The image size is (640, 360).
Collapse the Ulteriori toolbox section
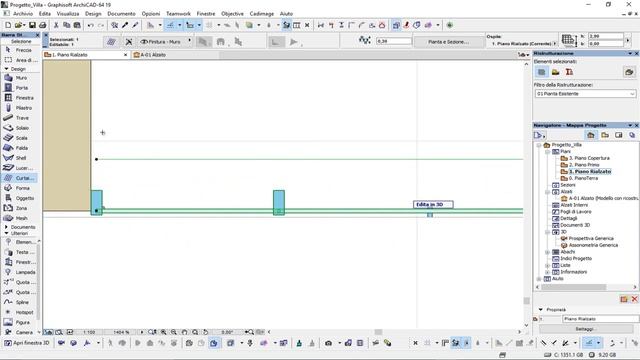[6, 233]
